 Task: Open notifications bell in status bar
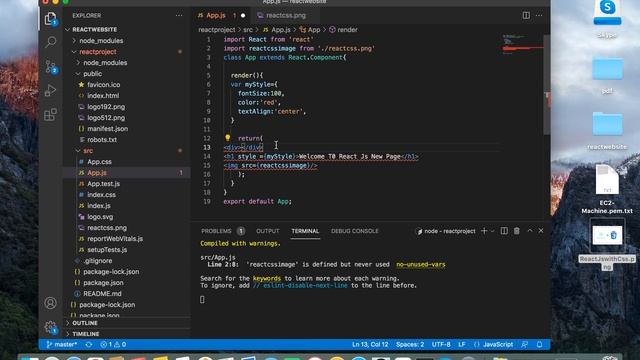click(x=540, y=344)
